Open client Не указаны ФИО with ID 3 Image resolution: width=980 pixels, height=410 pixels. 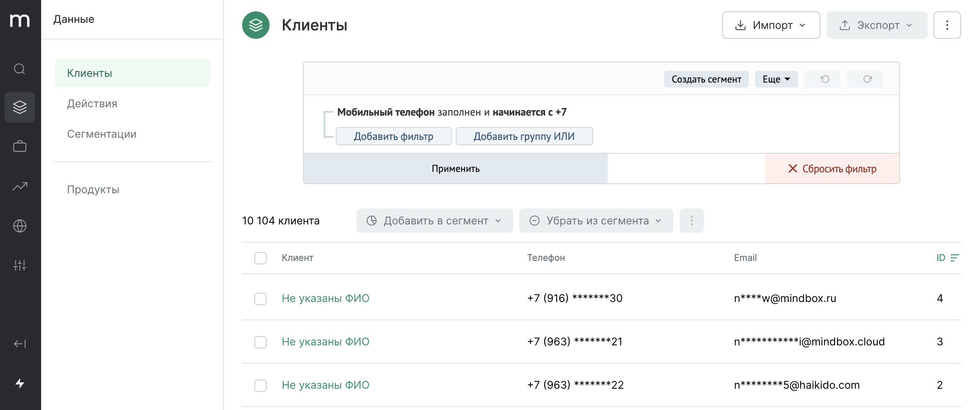(x=326, y=342)
